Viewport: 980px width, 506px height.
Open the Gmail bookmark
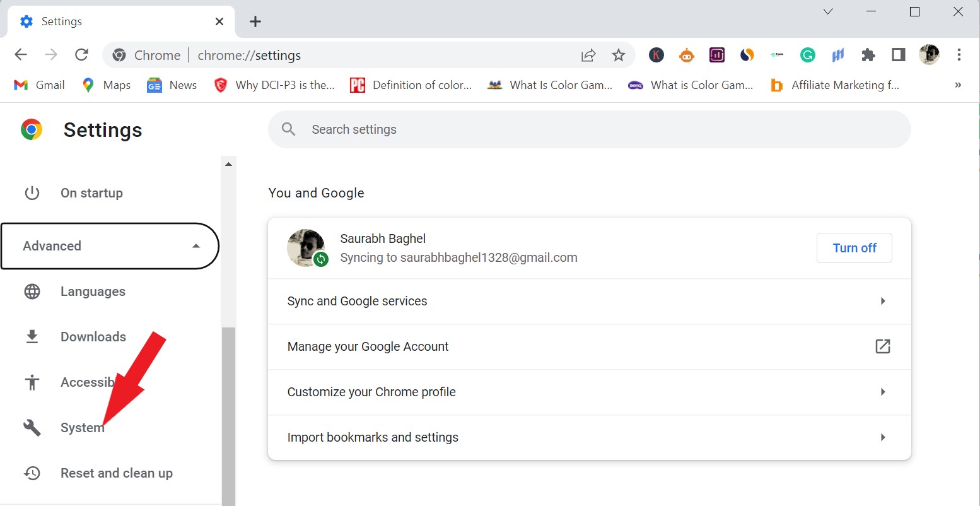39,85
